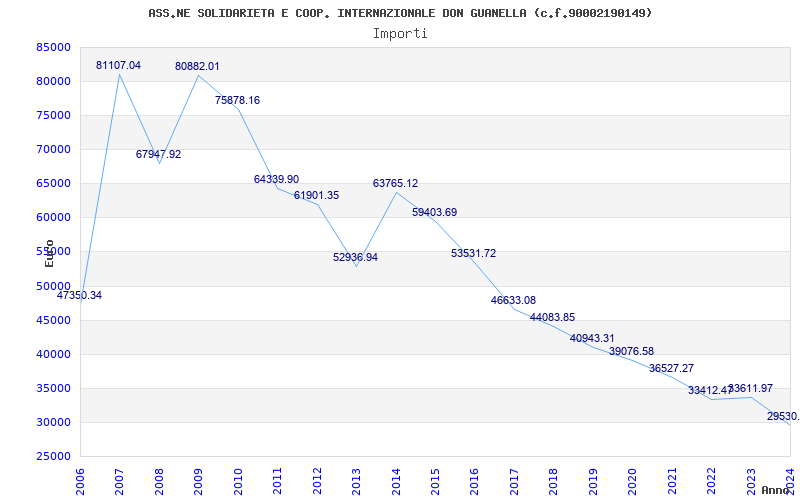Click the x-axis year 2016
The height and width of the screenshot is (500, 800).
point(474,481)
